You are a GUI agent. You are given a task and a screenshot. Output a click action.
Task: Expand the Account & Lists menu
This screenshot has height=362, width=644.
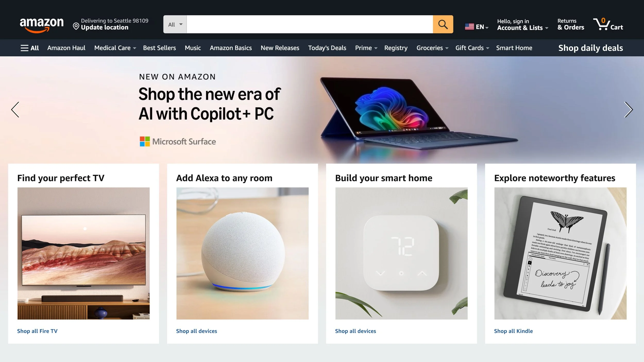[523, 24]
